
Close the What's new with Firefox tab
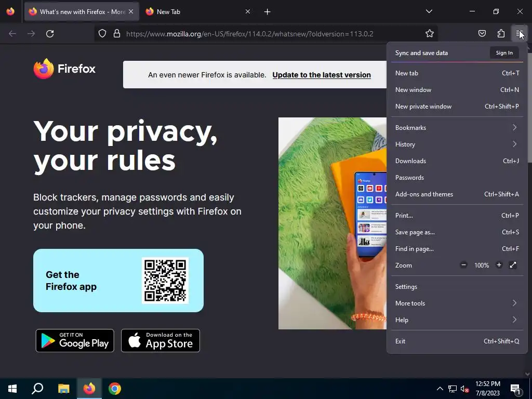click(131, 11)
